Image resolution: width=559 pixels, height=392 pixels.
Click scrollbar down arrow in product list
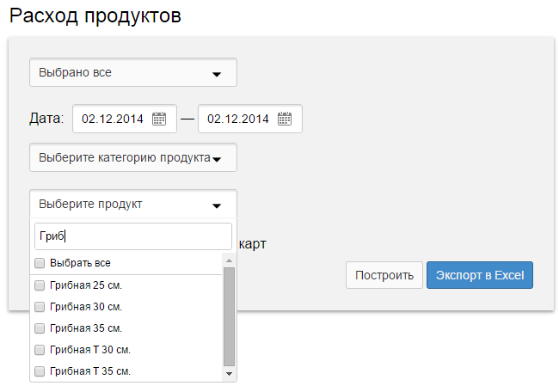pos(230,373)
